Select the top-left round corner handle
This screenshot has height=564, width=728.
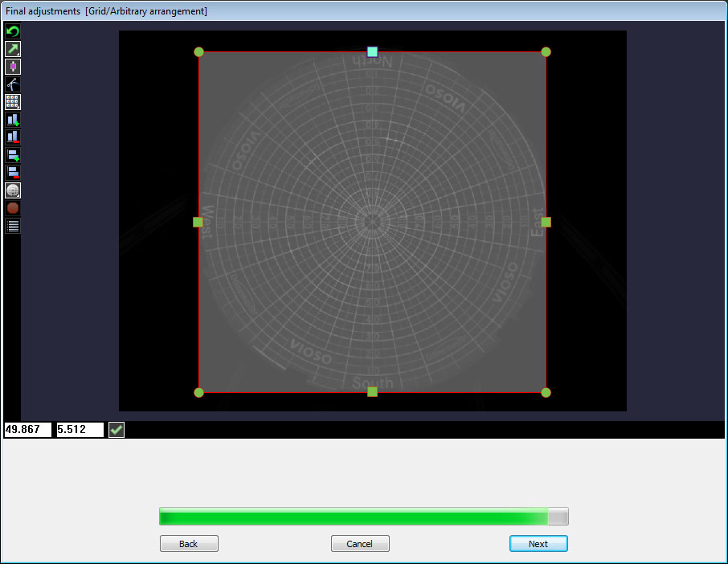198,52
